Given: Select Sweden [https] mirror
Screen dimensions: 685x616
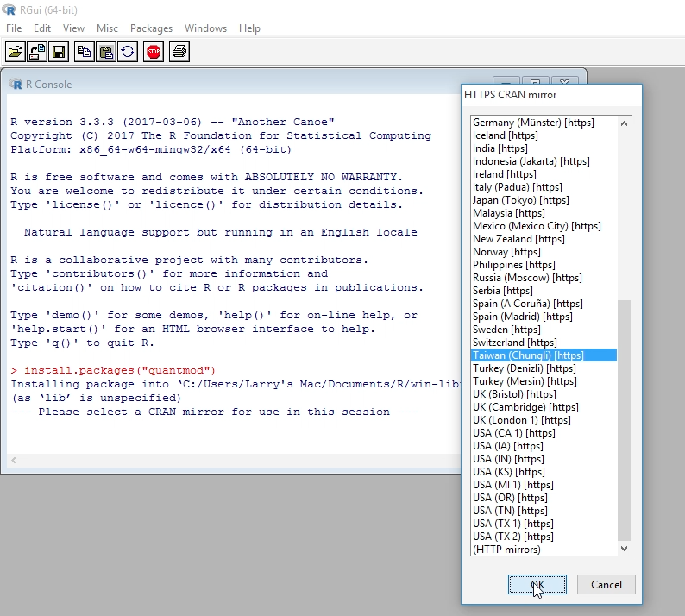Looking at the screenshot, I should click(544, 330).
